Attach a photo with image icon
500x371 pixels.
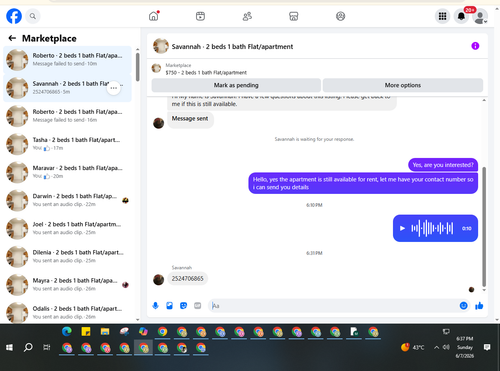169,306
